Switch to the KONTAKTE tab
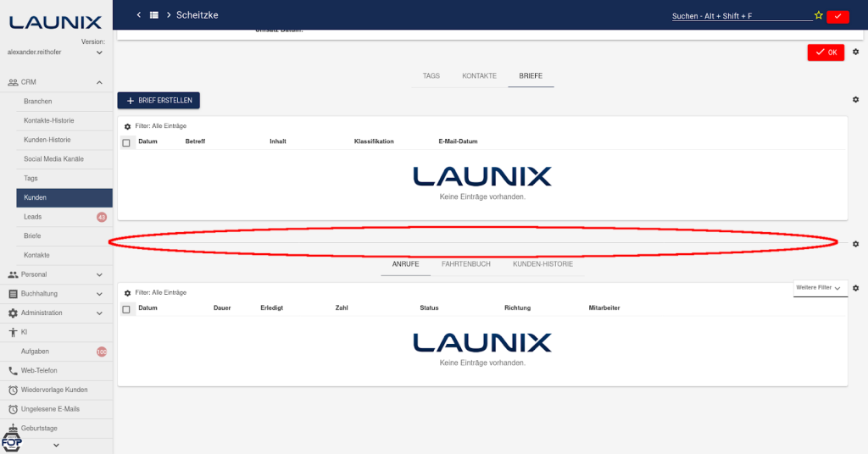The image size is (868, 454). coord(480,76)
